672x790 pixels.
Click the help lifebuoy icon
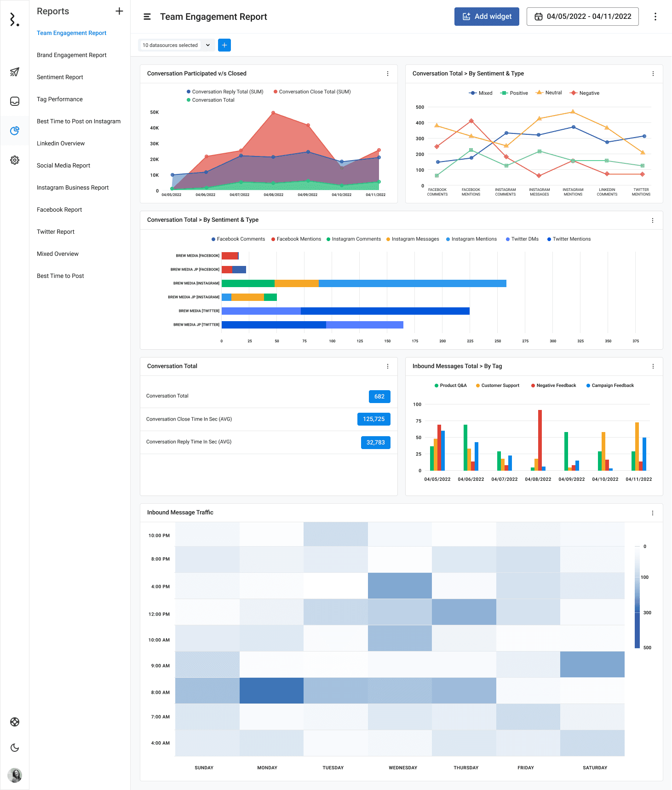(15, 722)
